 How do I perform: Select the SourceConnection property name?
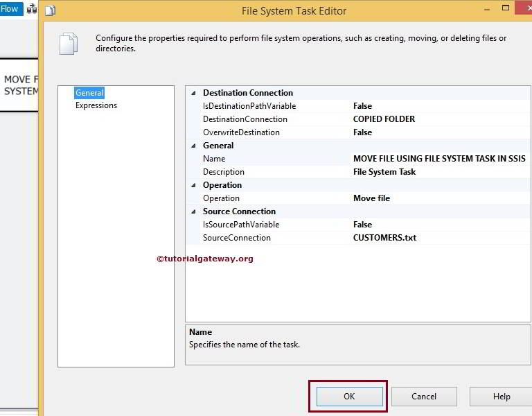coord(236,238)
